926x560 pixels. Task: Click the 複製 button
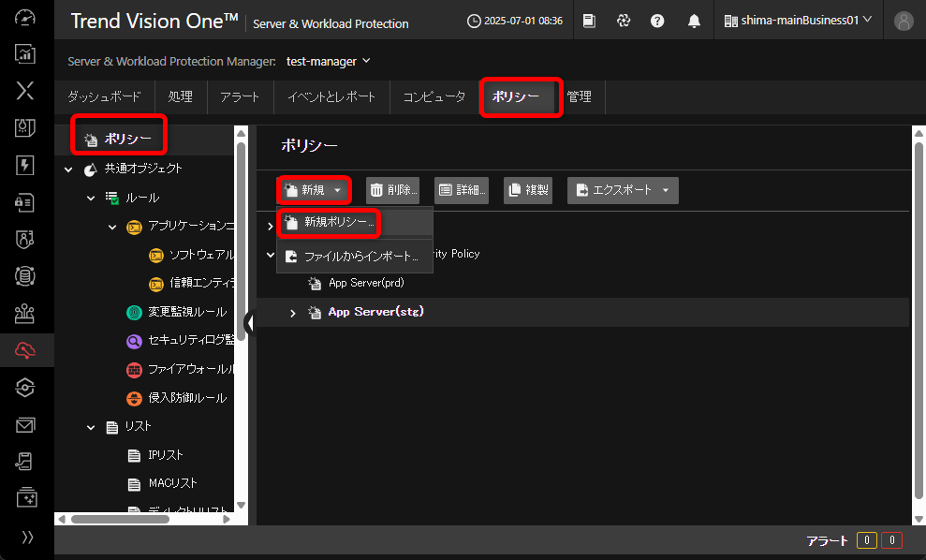click(528, 190)
